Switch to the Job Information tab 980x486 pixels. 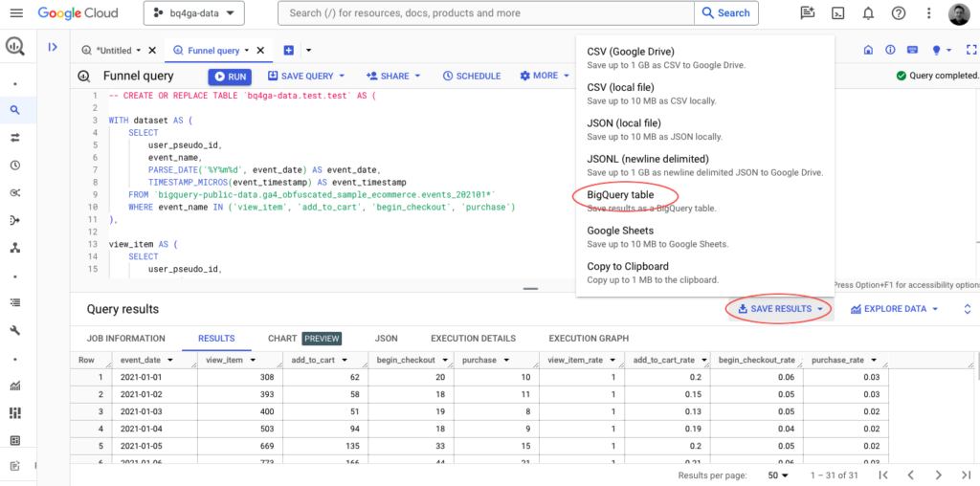point(125,338)
